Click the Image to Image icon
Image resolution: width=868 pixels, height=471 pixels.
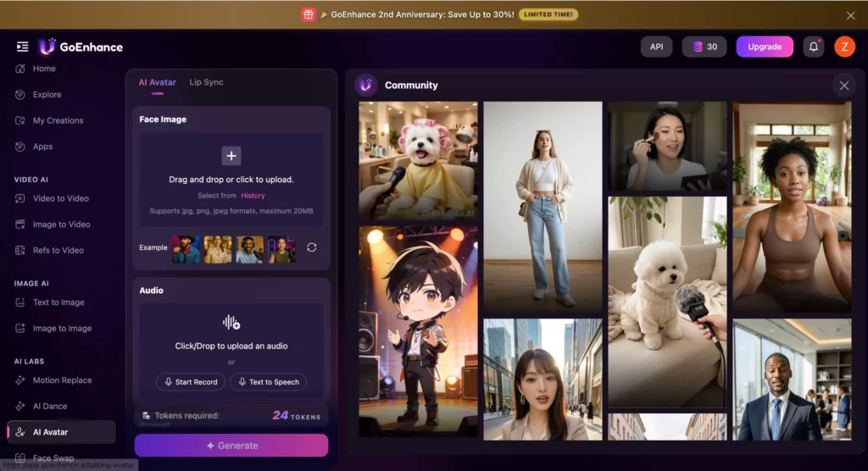pos(20,328)
